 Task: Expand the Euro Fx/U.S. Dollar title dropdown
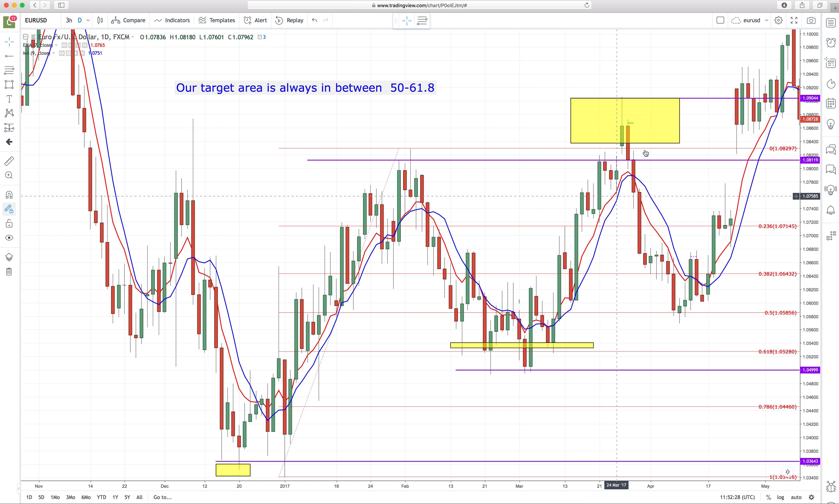pos(133,37)
